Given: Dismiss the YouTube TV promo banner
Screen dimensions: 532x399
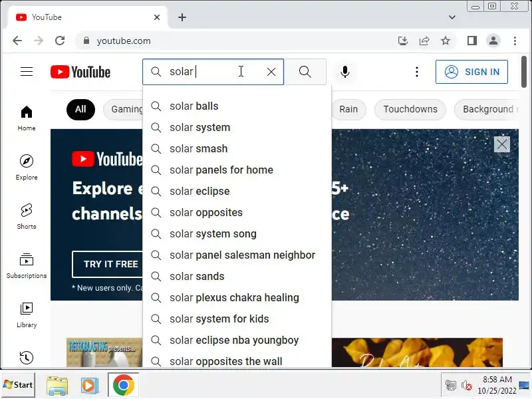Looking at the screenshot, I should (x=502, y=144).
